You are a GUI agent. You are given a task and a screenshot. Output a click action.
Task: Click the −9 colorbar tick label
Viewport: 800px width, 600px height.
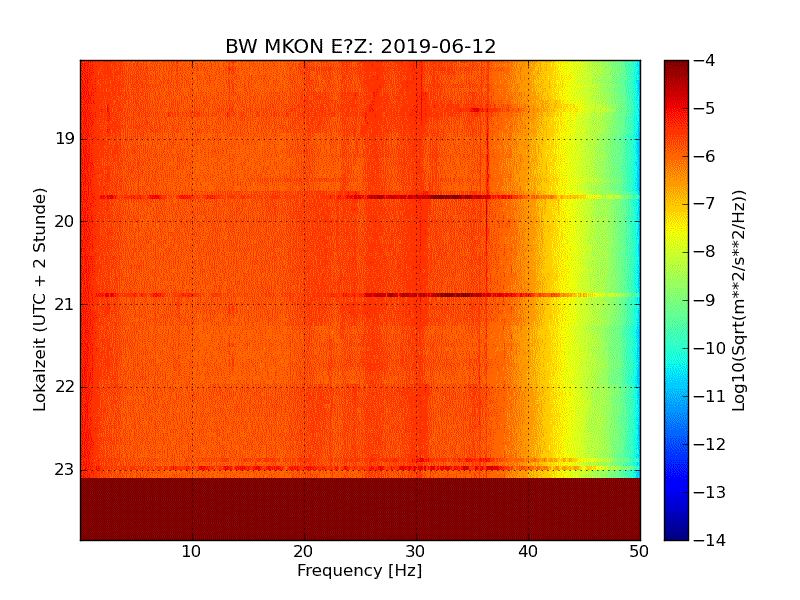point(705,300)
